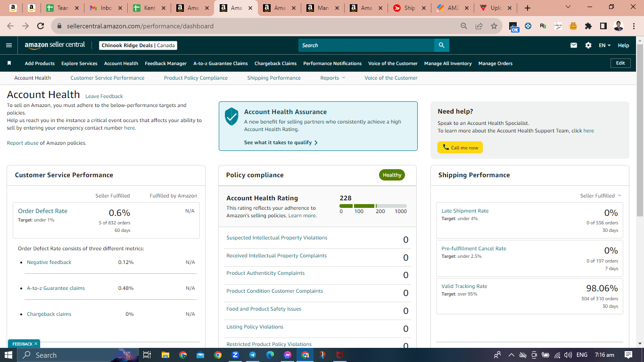Open Microsoft Edge from the taskbar

tap(270, 355)
